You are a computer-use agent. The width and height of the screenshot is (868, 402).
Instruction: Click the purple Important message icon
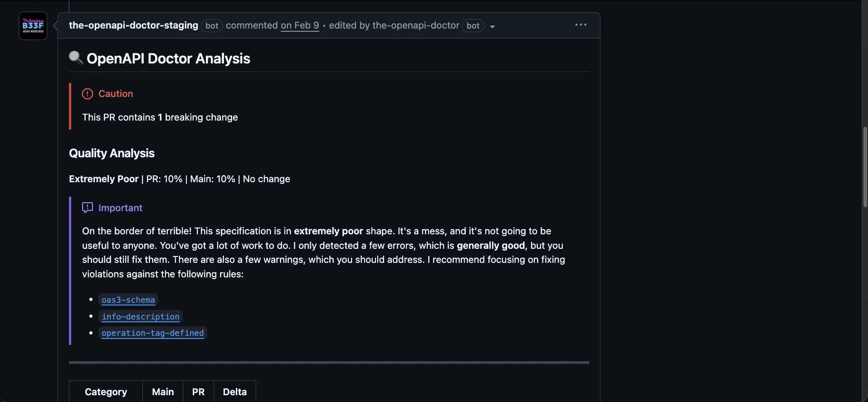(88, 208)
